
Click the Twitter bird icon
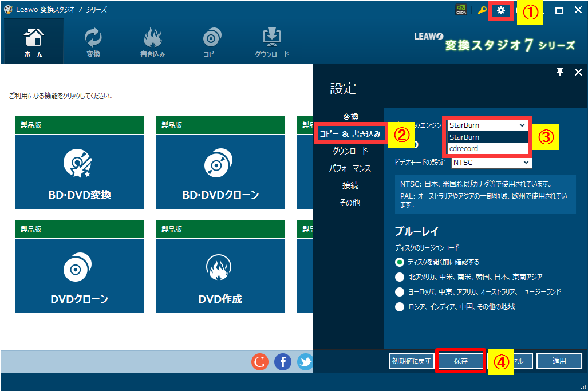[x=305, y=361]
